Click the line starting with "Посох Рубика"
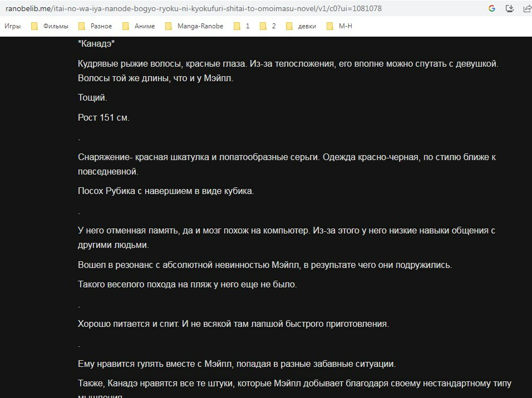The width and height of the screenshot is (532, 398). click(166, 191)
